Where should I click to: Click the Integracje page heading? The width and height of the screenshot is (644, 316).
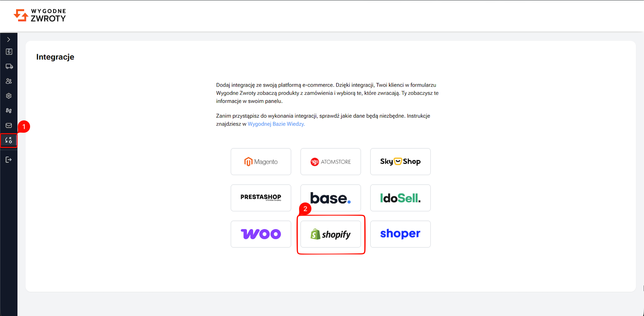point(55,57)
